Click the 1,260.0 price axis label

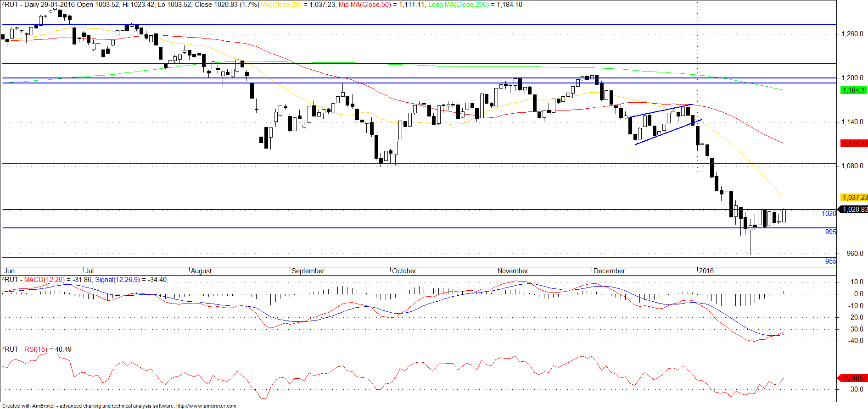852,34
